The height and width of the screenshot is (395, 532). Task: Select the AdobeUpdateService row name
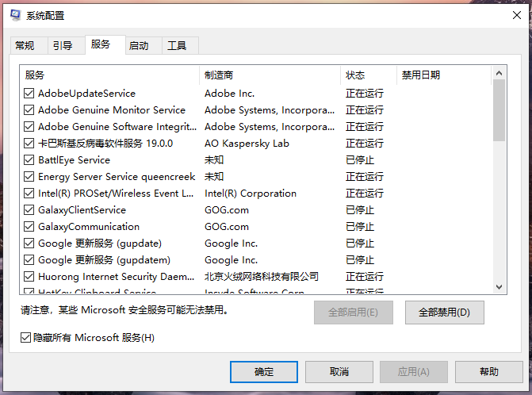tap(86, 94)
